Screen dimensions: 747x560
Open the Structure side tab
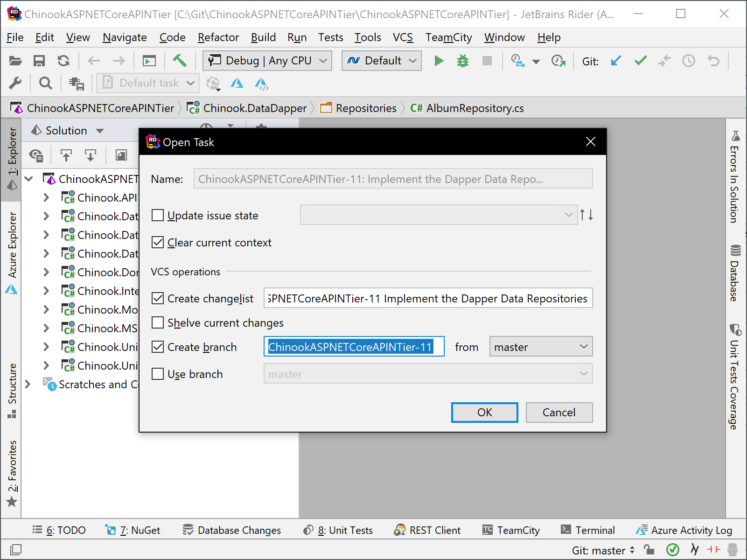pyautogui.click(x=12, y=391)
